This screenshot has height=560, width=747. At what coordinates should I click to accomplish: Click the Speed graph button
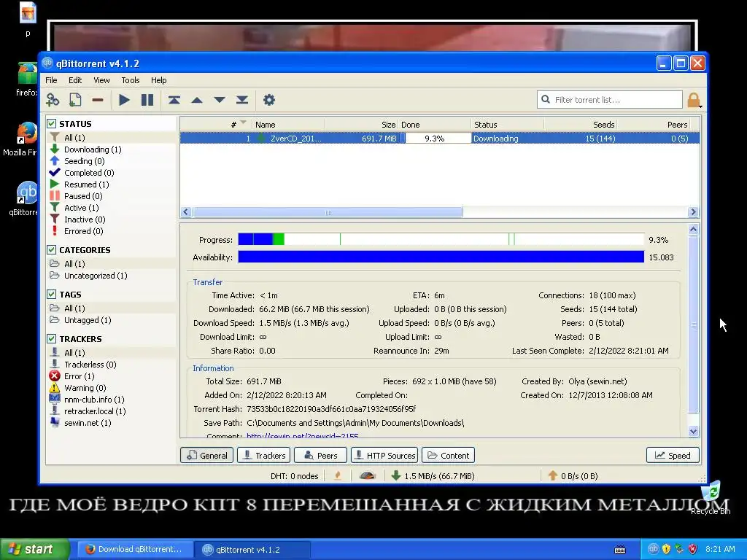(x=673, y=455)
